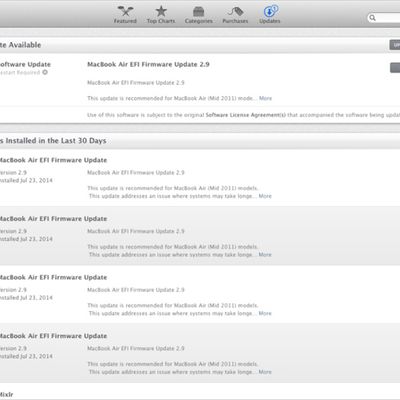This screenshot has height=400, width=400.
Task: Select 'MacBook Air EFI Firmware Update 2.9' heading
Action: tap(148, 64)
